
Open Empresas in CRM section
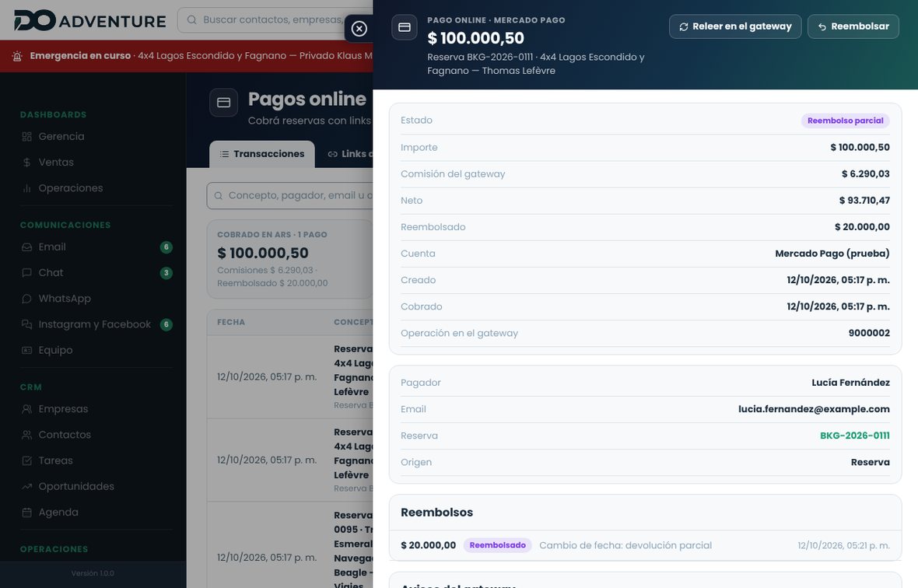pos(63,409)
